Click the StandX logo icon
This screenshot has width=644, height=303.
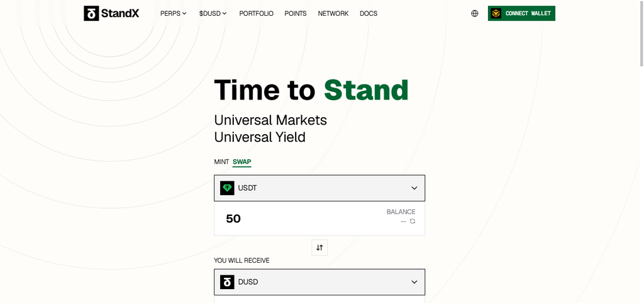[91, 13]
